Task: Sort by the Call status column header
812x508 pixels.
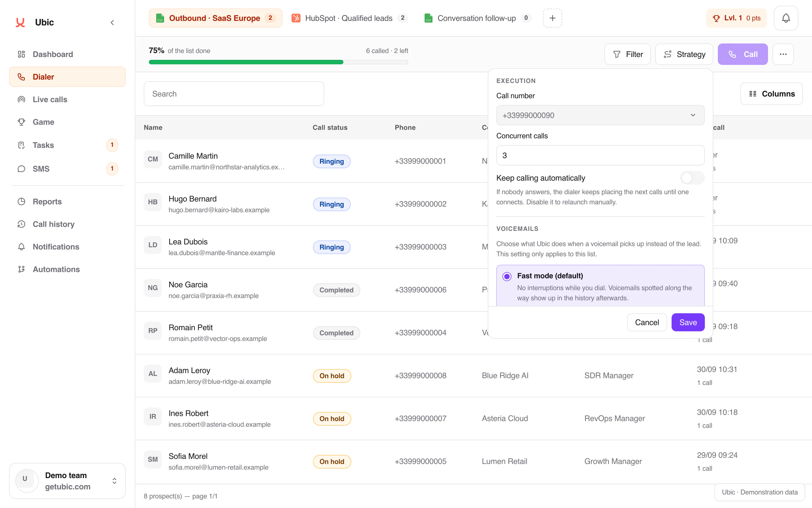Action: 330,127
